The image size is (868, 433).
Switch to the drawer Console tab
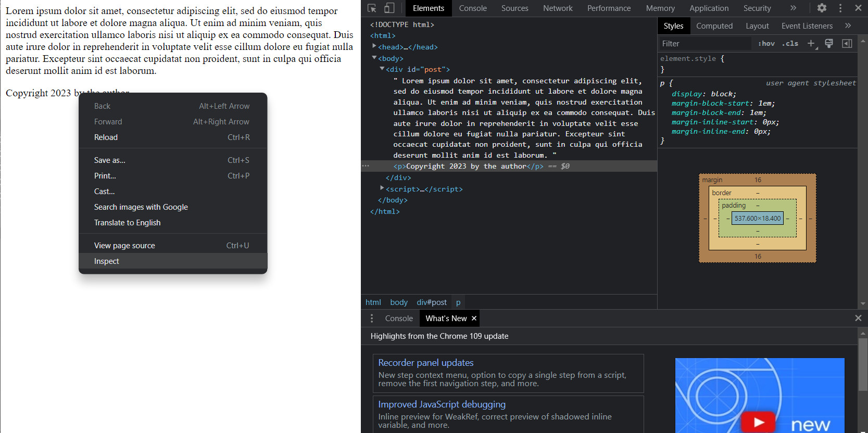click(399, 319)
